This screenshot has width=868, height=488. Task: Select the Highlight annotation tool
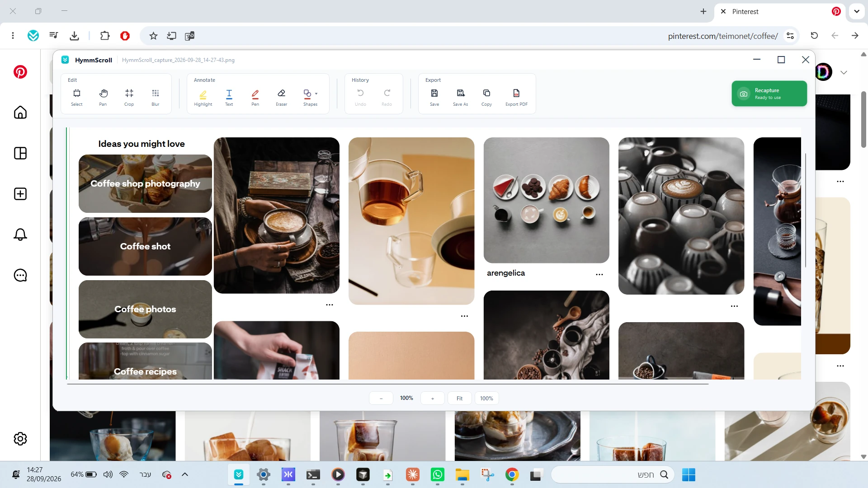pos(203,97)
